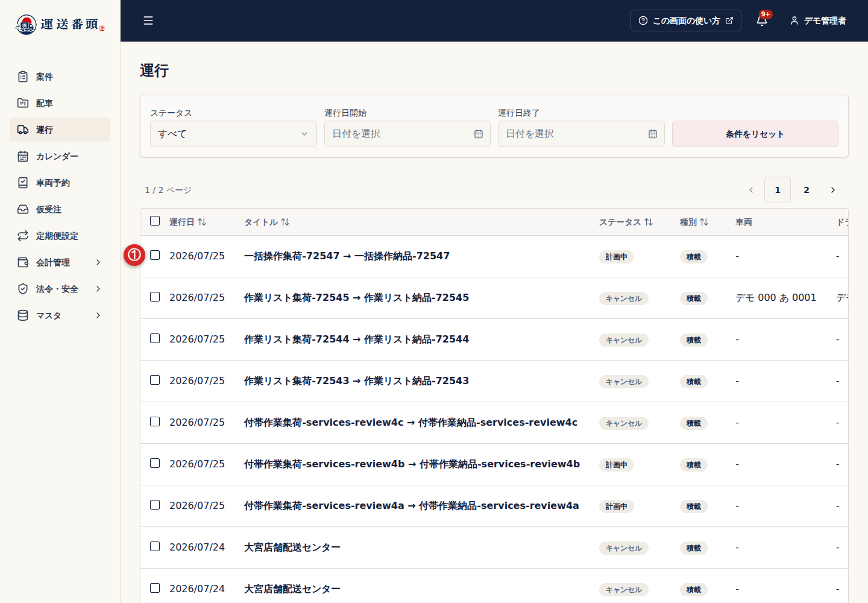Select page 1 in pagination

tap(778, 190)
